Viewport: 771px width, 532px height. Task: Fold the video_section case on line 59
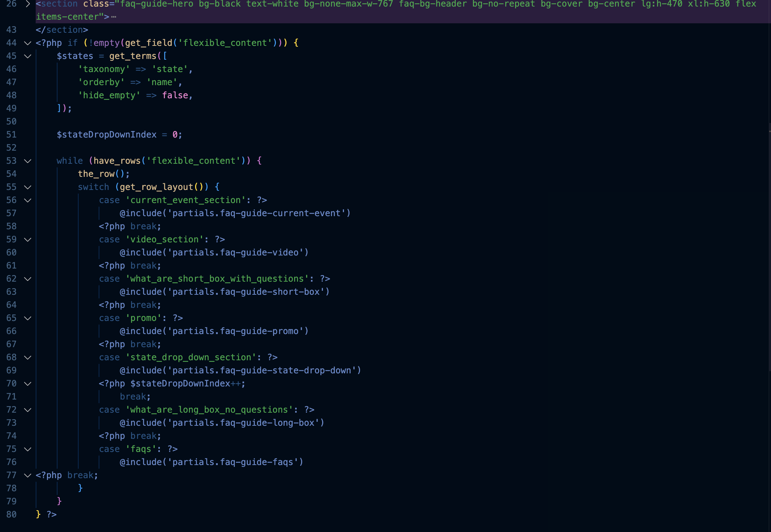tap(28, 239)
